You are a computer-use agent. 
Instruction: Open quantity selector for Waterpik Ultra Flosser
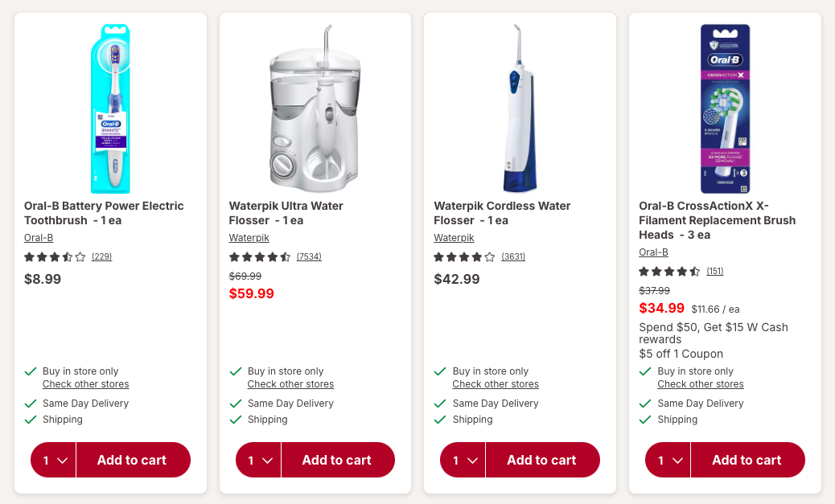[x=259, y=461]
